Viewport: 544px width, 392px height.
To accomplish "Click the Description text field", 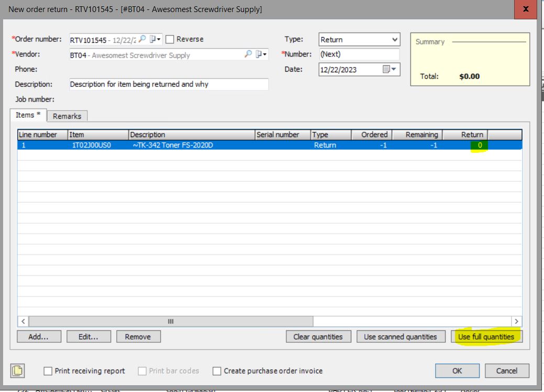I will pyautogui.click(x=169, y=84).
